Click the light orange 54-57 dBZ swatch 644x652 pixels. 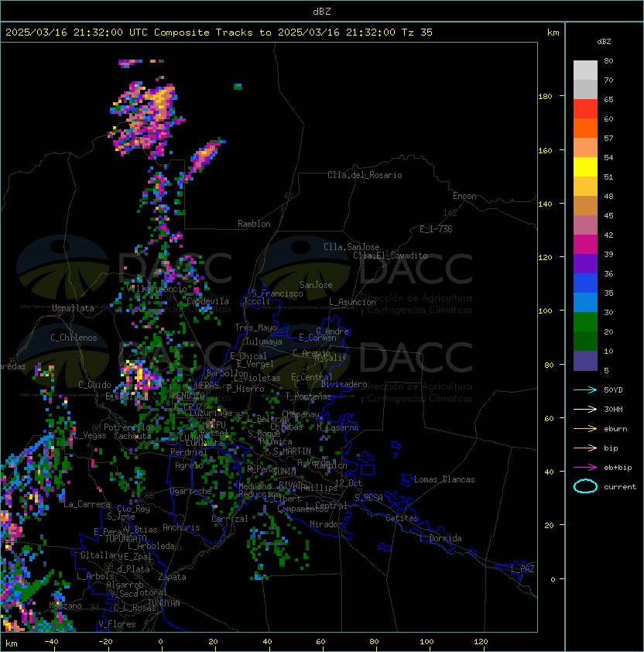585,148
